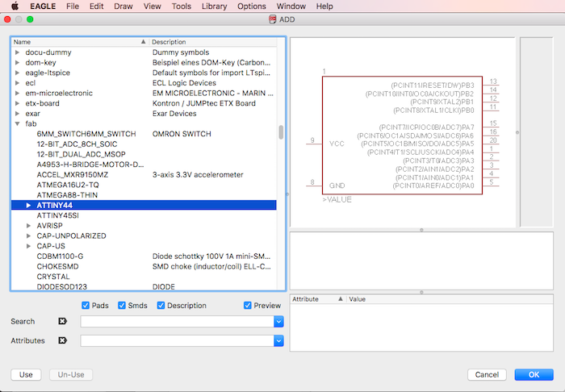Expand the em-microelectronic library
This screenshot has width=565, height=392.
click(x=17, y=93)
